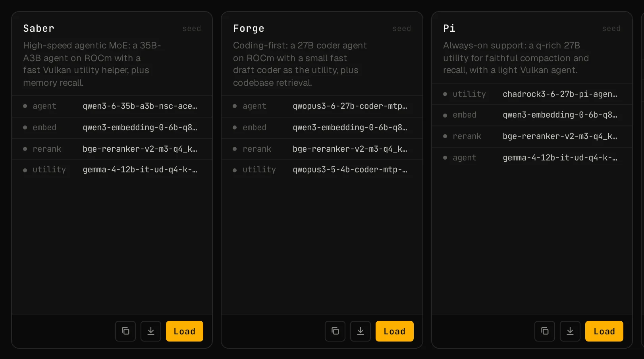
Task: Load the Saber preset
Action: [x=185, y=331]
